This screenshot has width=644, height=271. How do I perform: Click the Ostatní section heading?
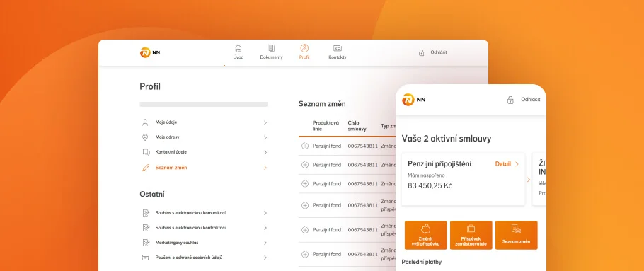click(x=152, y=194)
